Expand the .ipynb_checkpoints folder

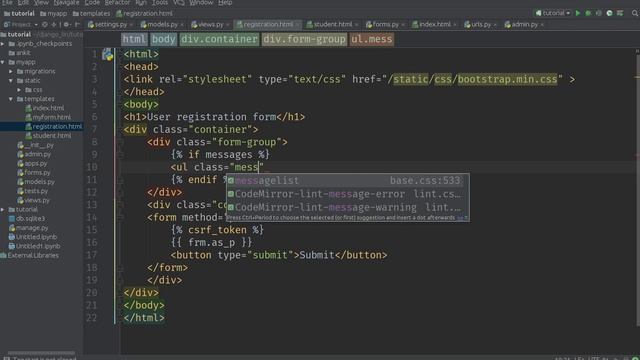pos(3,44)
